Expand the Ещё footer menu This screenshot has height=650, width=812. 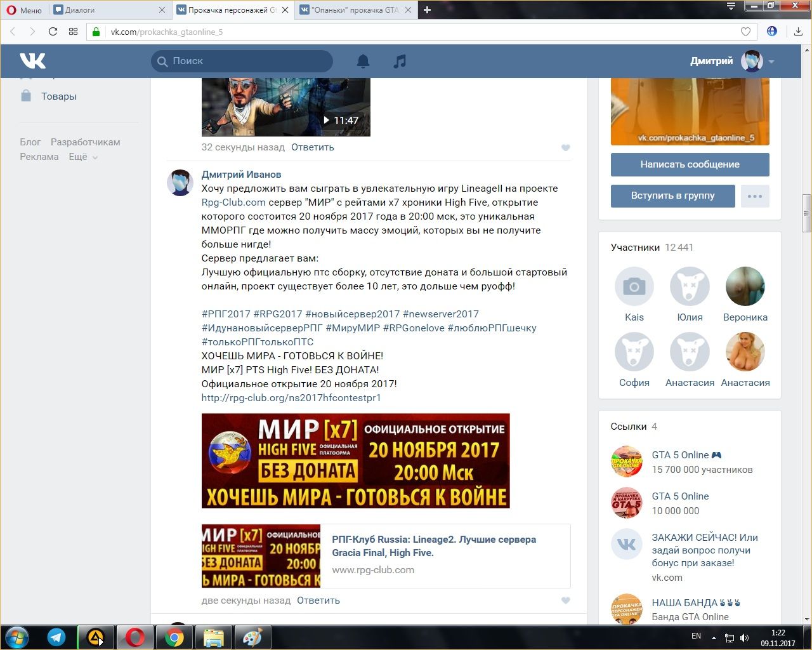pyautogui.click(x=83, y=157)
